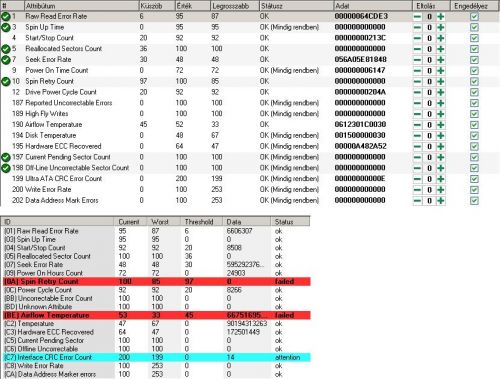The image size is (500, 379).
Task: Click the minus offset button for Raw Read Error Rate
Action: click(417, 16)
